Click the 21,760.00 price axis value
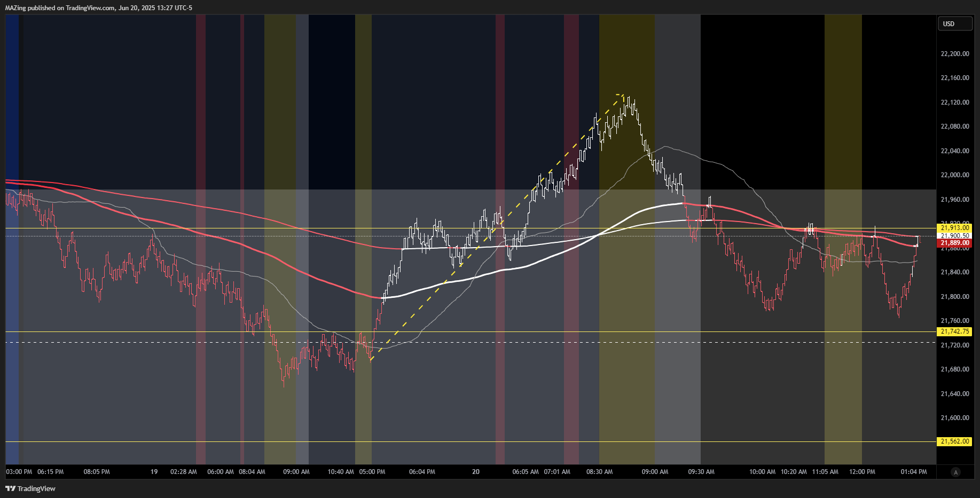Screen dimensions: 980x498 (955, 321)
